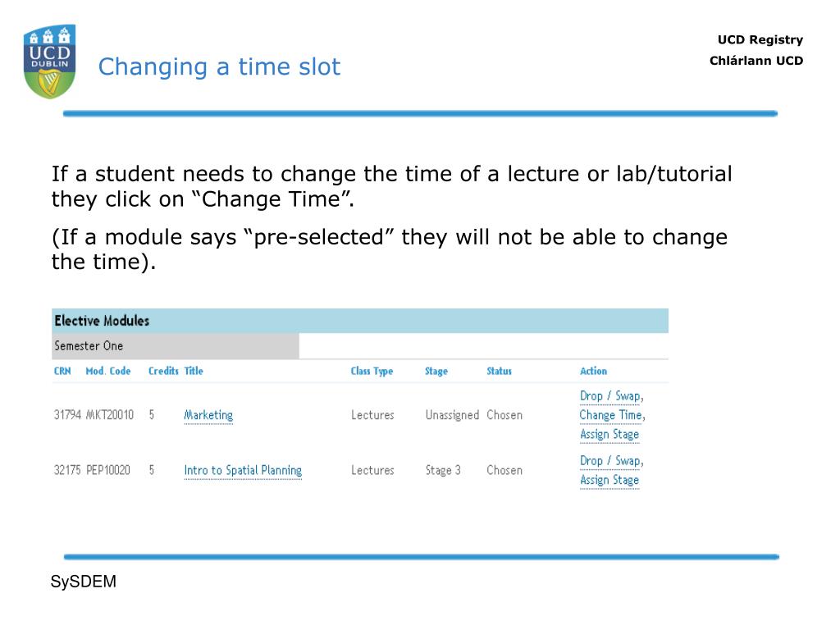Open the Marketing module title link
840x630 pixels.
(x=208, y=415)
